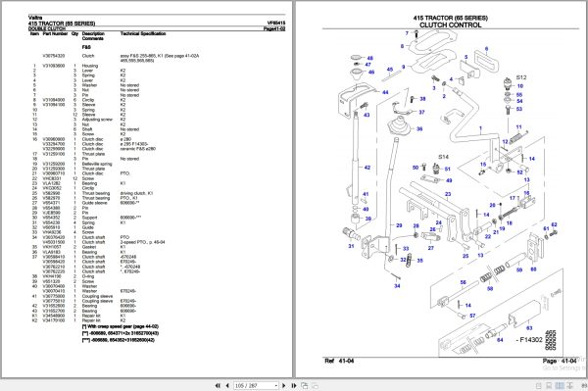588x391 pixels.
Task: Click callout number 46 in the diagram
Action: [371, 72]
